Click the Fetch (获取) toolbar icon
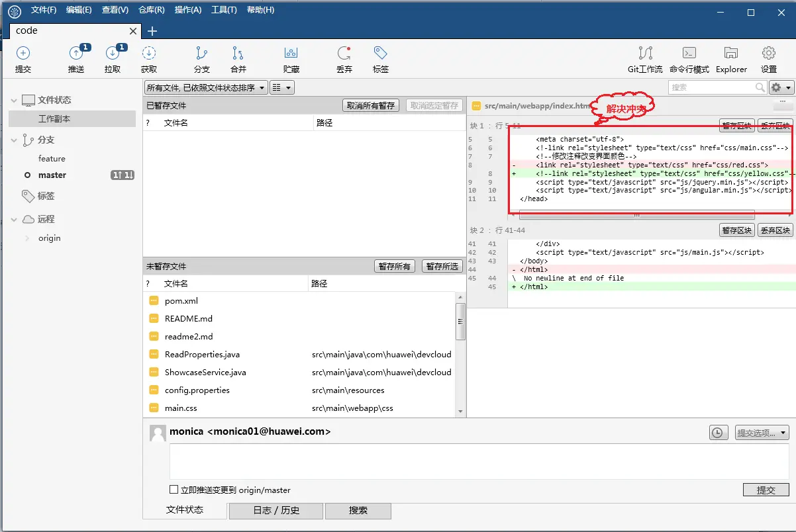The image size is (796, 532). [149, 54]
